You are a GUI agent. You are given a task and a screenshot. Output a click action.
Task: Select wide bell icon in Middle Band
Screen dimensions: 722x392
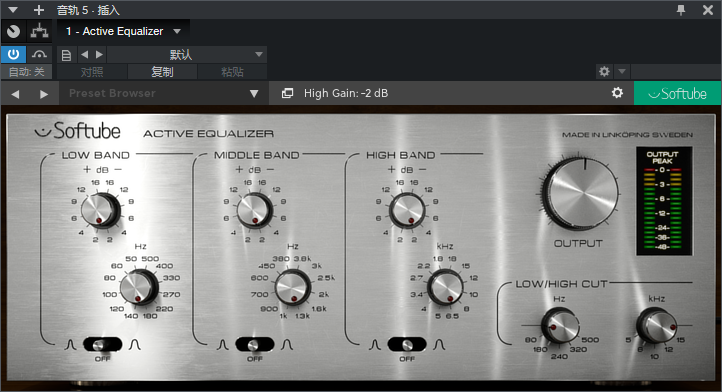[x=287, y=345]
